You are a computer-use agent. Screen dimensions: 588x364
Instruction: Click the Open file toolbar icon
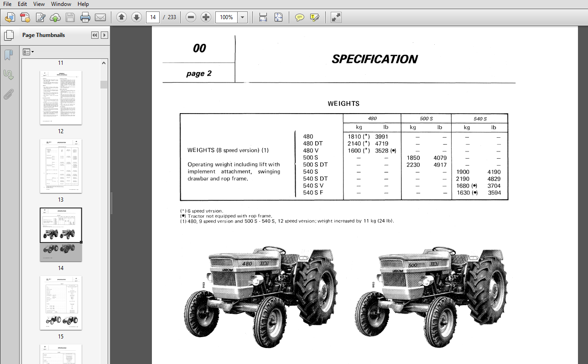tap(10, 18)
